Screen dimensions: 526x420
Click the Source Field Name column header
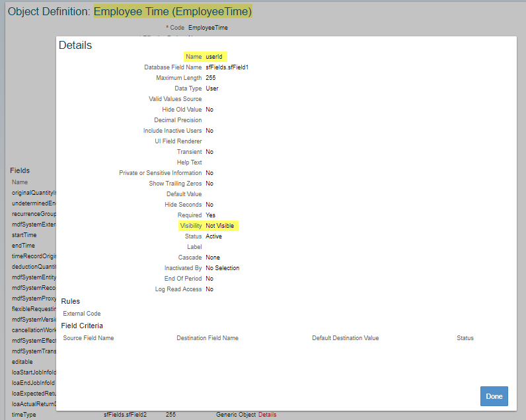tap(89, 338)
